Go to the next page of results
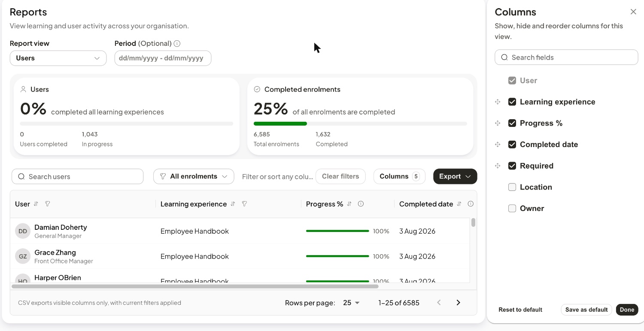Image resolution: width=644 pixels, height=331 pixels. pos(458,303)
